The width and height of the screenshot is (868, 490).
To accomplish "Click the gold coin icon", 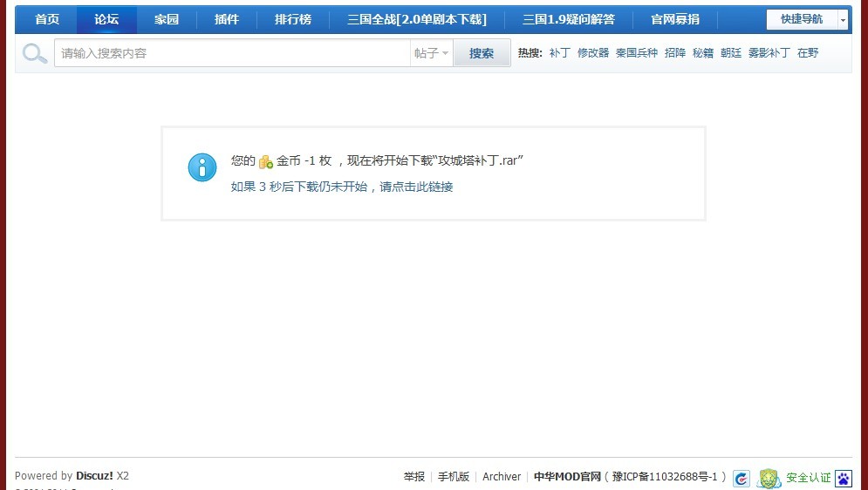I will 266,161.
